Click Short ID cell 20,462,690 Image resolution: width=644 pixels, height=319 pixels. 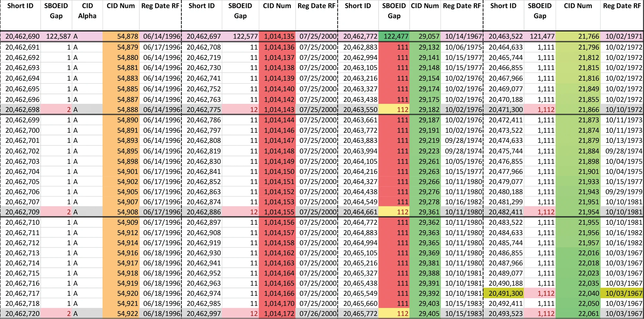coord(20,36)
